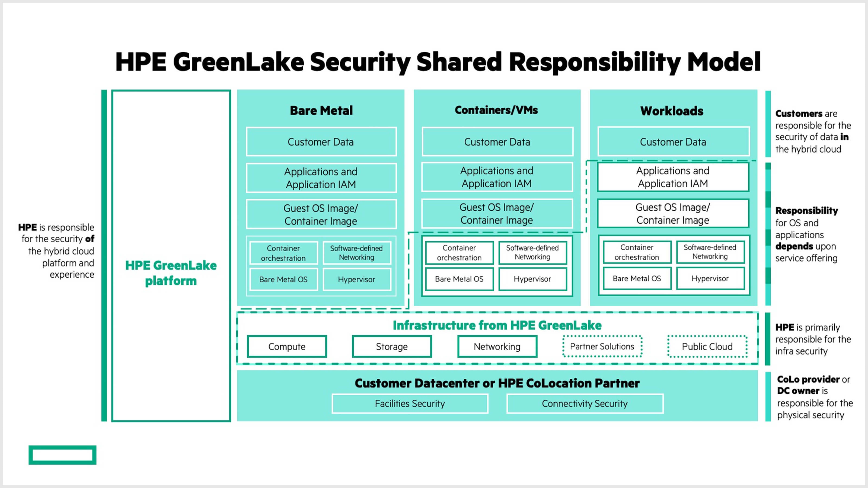Click the 'Workloads' column heading
The height and width of the screenshot is (488, 868).
coord(672,111)
